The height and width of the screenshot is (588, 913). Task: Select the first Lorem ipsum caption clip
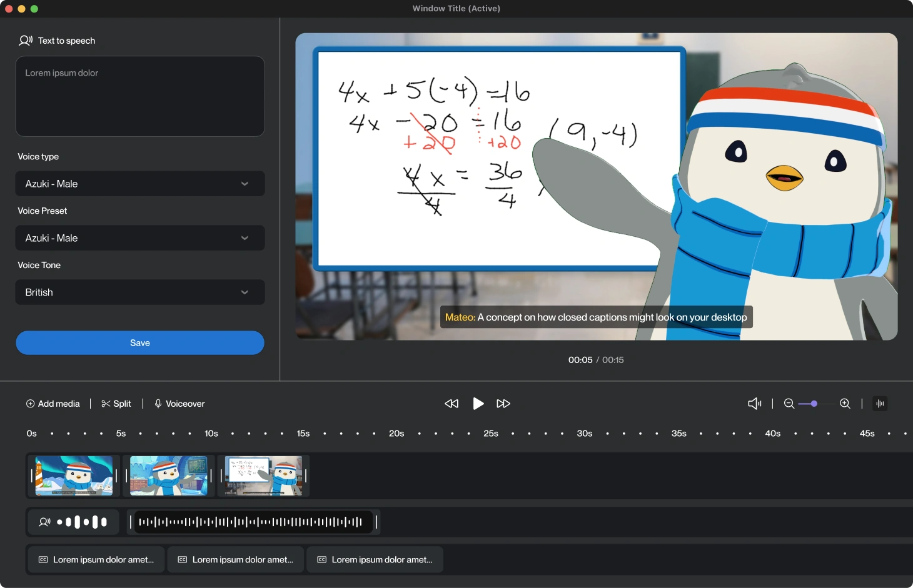(x=96, y=560)
